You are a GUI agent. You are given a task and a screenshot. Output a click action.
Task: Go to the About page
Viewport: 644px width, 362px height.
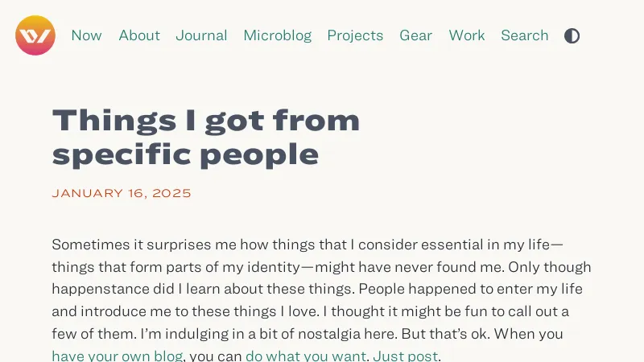point(139,35)
